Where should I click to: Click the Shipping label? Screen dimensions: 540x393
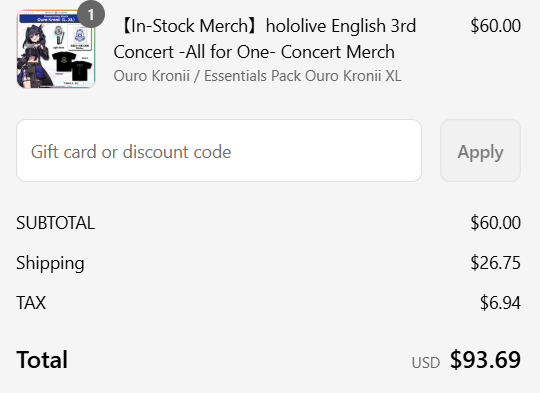pos(50,263)
